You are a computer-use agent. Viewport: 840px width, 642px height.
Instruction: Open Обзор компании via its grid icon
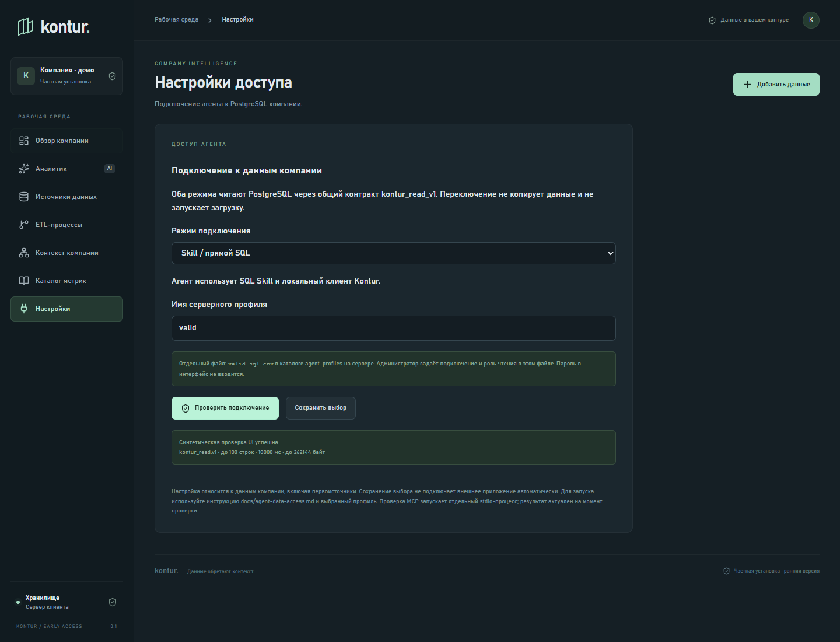coord(24,141)
